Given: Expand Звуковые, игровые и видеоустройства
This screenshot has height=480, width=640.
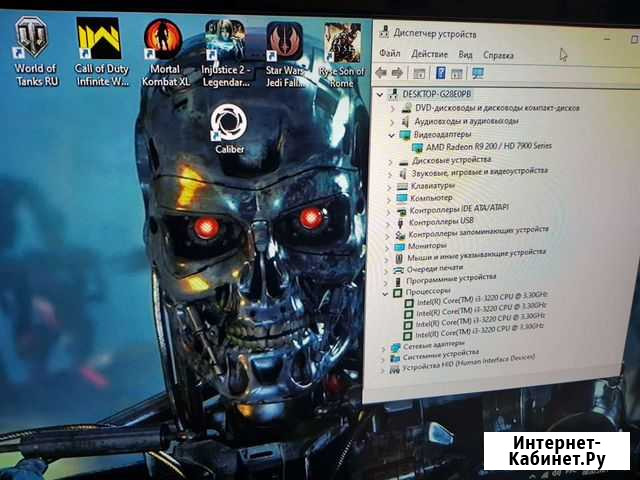Looking at the screenshot, I should point(390,175).
